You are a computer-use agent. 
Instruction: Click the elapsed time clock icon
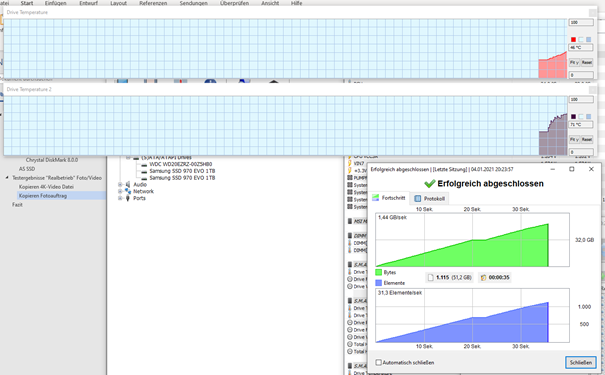[x=483, y=277]
